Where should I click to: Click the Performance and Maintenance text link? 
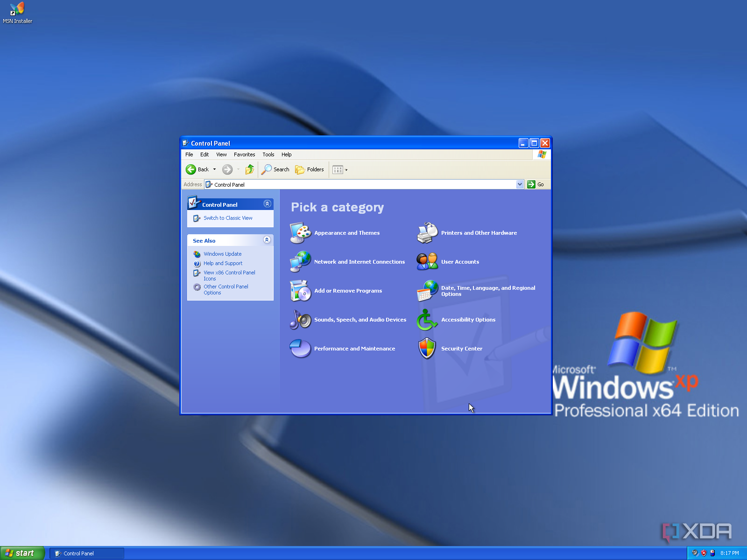coord(355,349)
